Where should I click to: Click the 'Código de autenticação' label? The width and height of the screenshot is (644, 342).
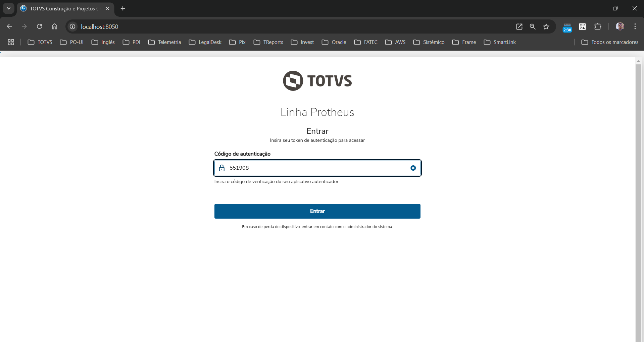tap(242, 154)
